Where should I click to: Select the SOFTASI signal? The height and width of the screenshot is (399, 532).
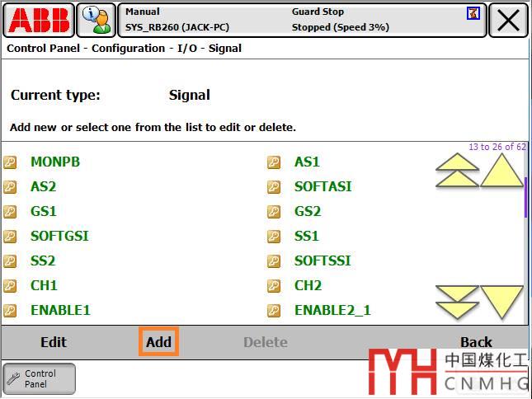coord(323,187)
